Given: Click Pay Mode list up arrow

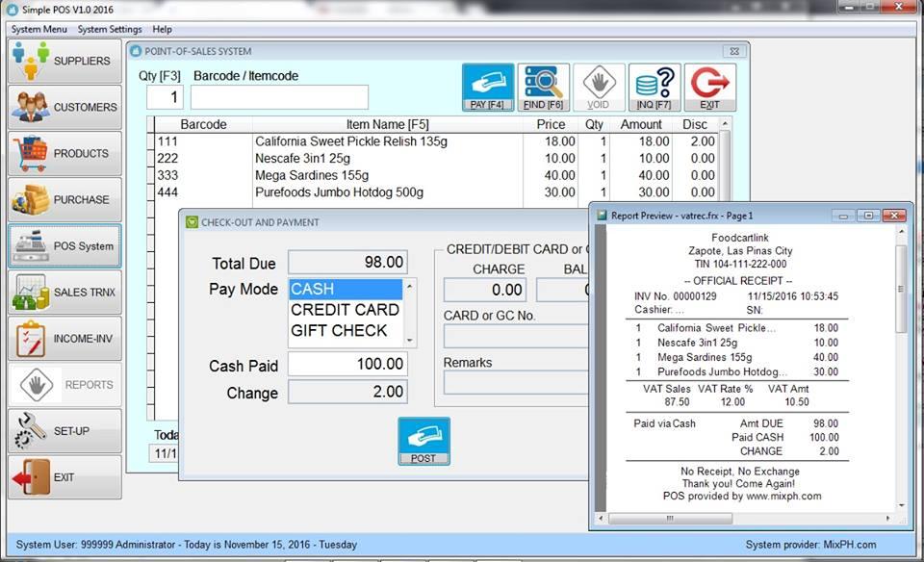Looking at the screenshot, I should (410, 286).
